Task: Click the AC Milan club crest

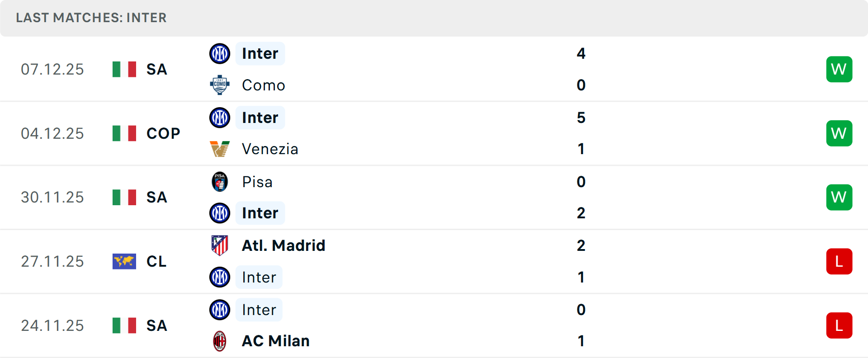Action: click(x=220, y=341)
